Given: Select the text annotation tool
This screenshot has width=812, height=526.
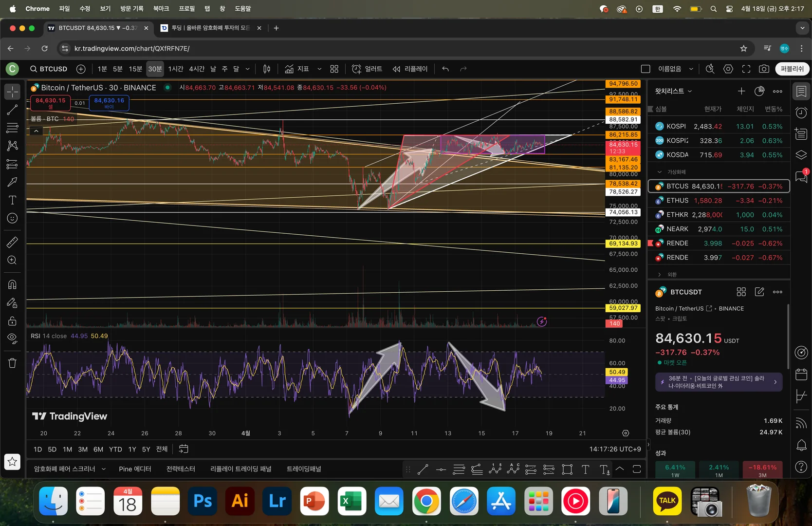Looking at the screenshot, I should tap(12, 200).
